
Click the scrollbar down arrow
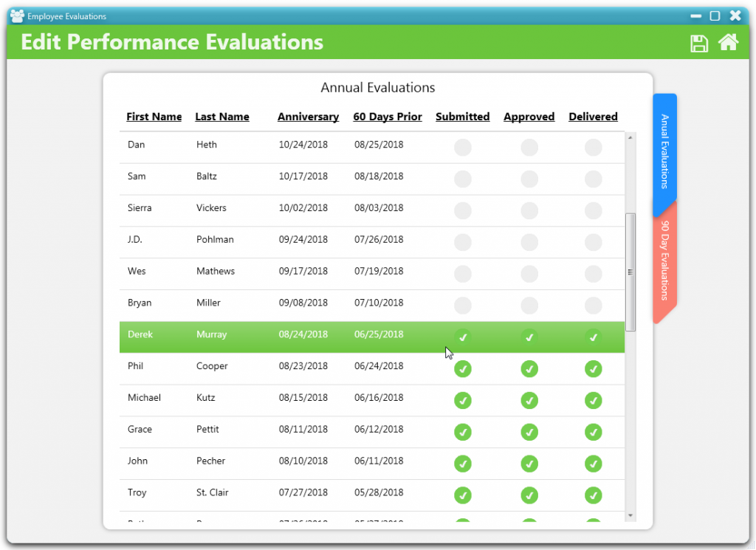(x=630, y=516)
